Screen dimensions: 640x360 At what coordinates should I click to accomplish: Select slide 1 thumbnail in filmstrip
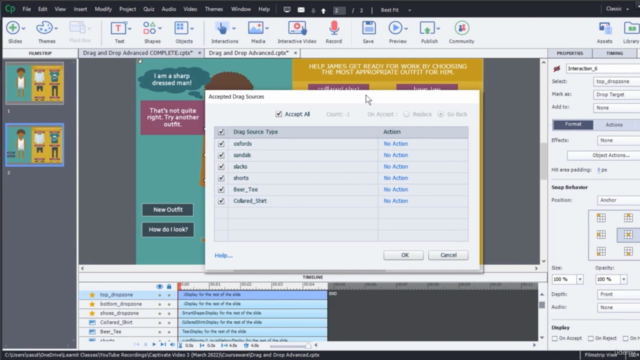35,83
